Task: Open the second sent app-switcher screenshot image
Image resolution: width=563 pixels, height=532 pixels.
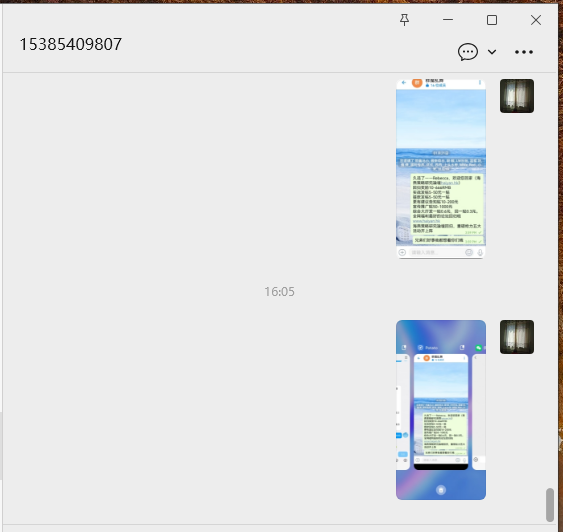Action: (x=441, y=410)
